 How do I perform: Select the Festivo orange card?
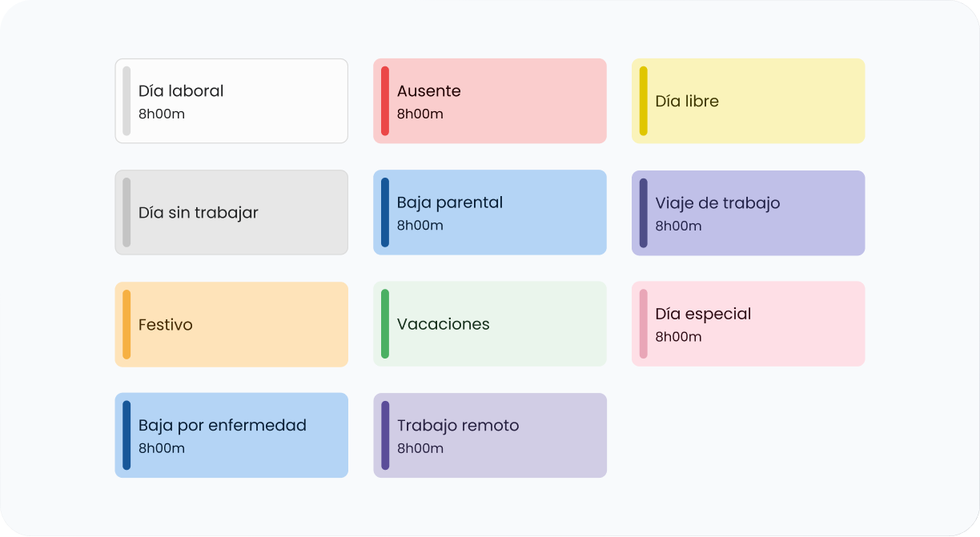pos(231,324)
